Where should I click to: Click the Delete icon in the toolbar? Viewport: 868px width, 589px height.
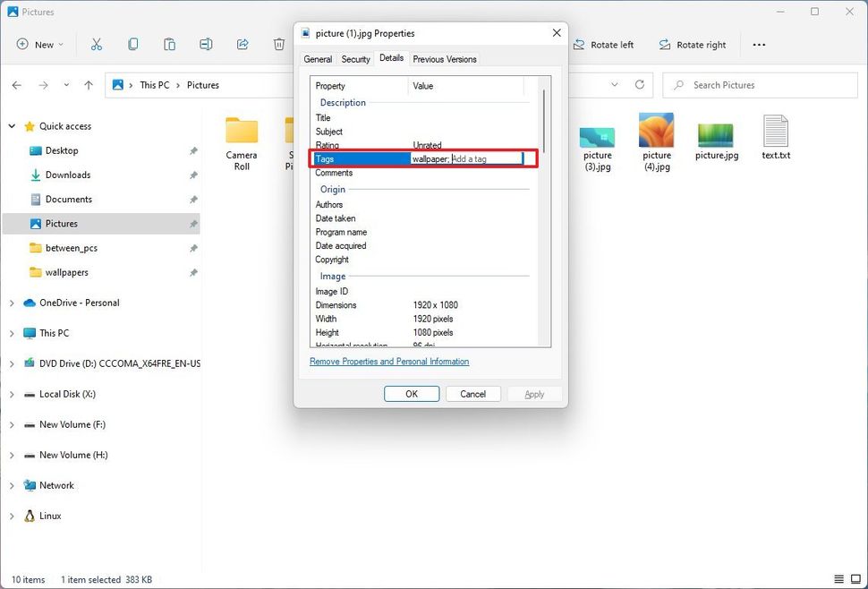coord(278,44)
